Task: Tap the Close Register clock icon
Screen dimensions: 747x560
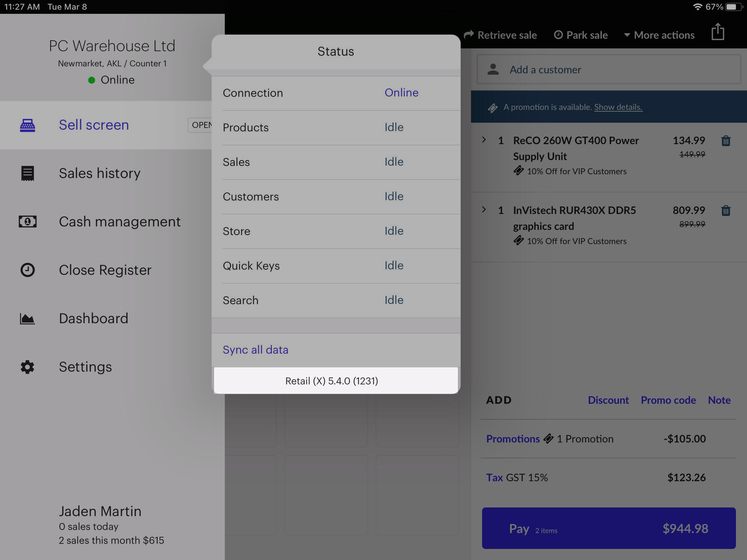Action: click(27, 270)
